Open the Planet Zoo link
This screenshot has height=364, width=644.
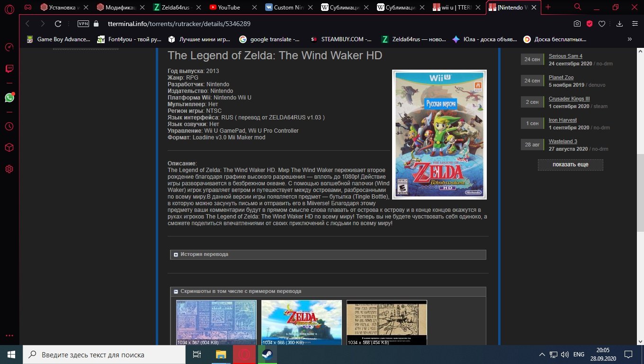[561, 77]
